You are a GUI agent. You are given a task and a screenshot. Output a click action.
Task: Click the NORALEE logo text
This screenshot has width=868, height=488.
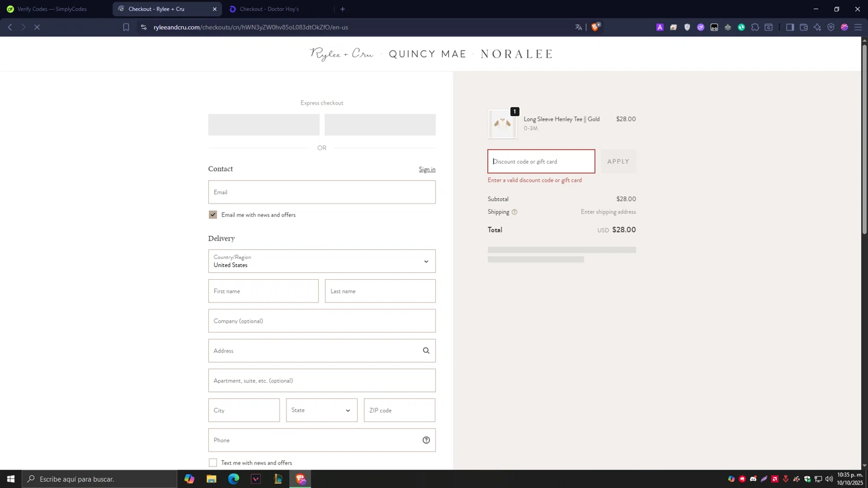tap(517, 54)
